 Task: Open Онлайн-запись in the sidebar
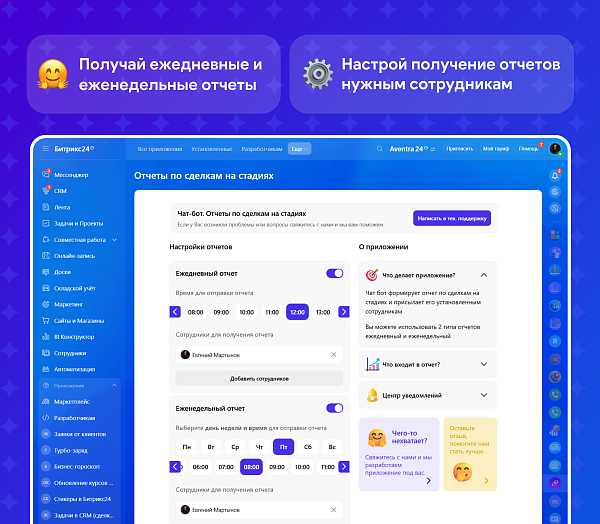[x=74, y=256]
